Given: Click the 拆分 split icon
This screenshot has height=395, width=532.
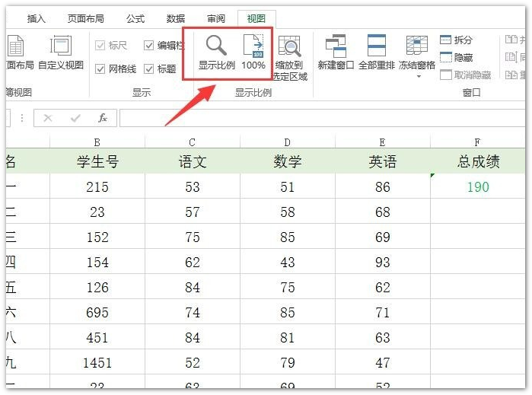Looking at the screenshot, I should (x=445, y=40).
